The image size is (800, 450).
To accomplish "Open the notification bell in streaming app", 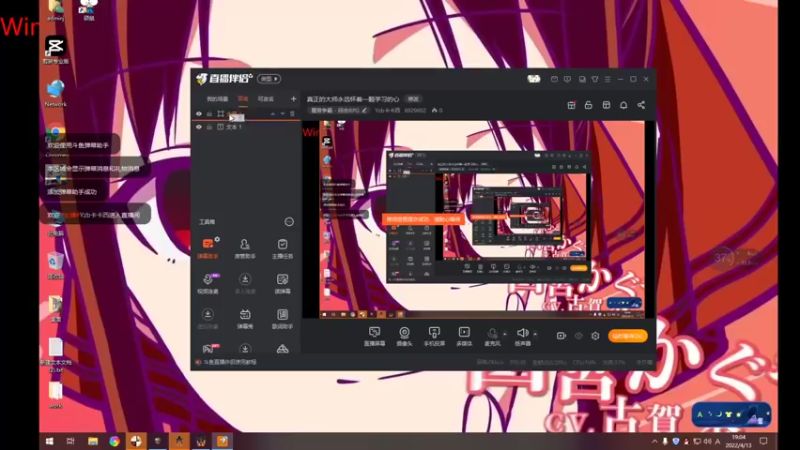I will pos(623,105).
